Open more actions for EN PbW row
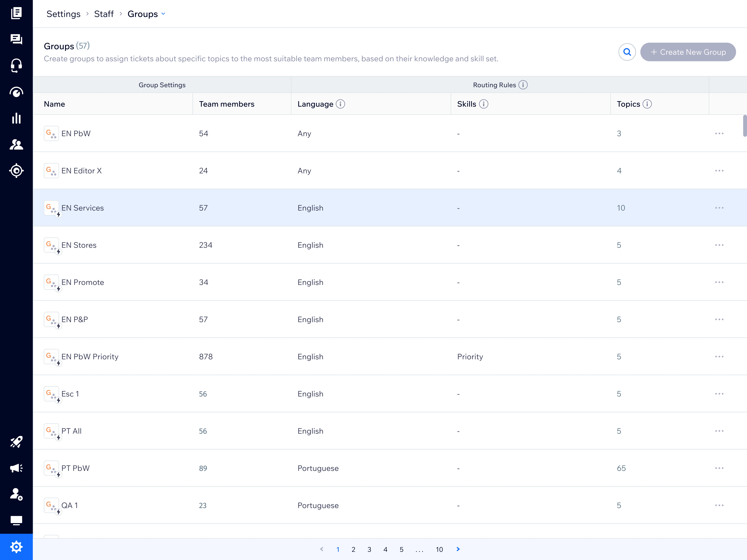 pos(719,133)
